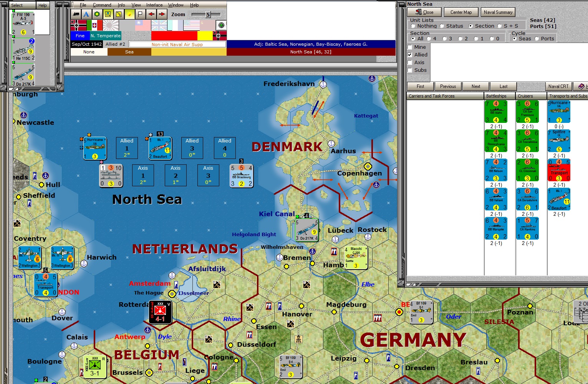
Task: Click the red left arrow toolbar icon
Action: (x=151, y=14)
